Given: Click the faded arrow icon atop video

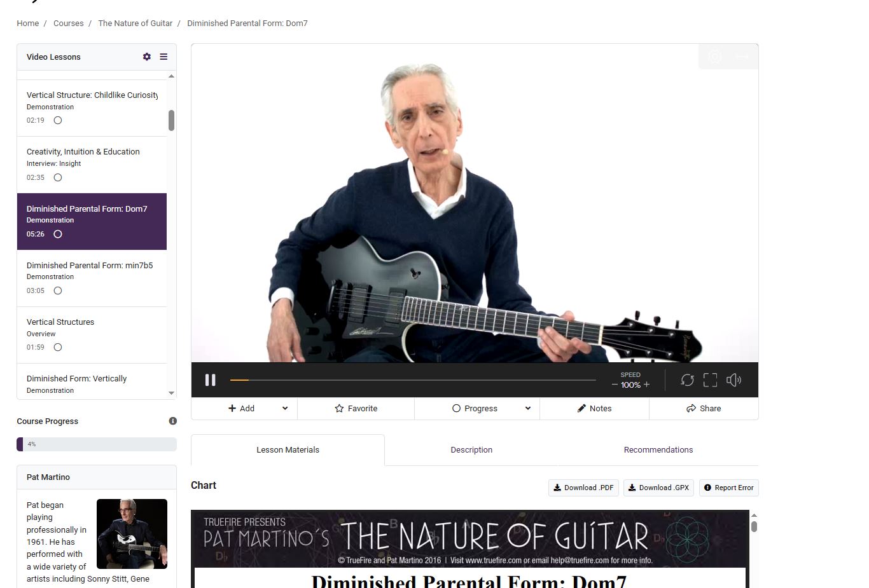Looking at the screenshot, I should 742,57.
